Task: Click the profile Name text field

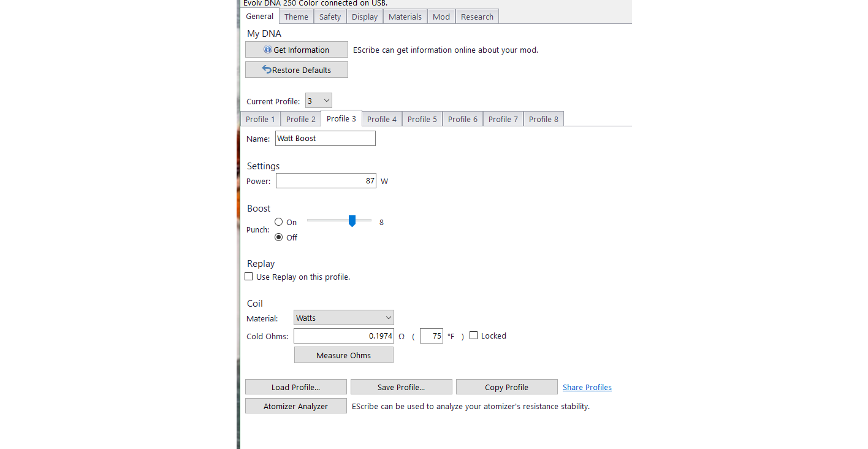Action: pyautogui.click(x=325, y=139)
